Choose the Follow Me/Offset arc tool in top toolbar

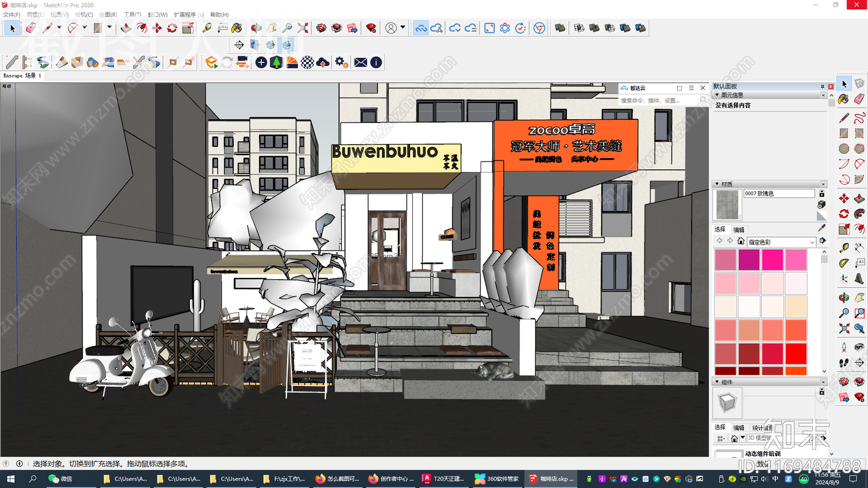pos(141,28)
